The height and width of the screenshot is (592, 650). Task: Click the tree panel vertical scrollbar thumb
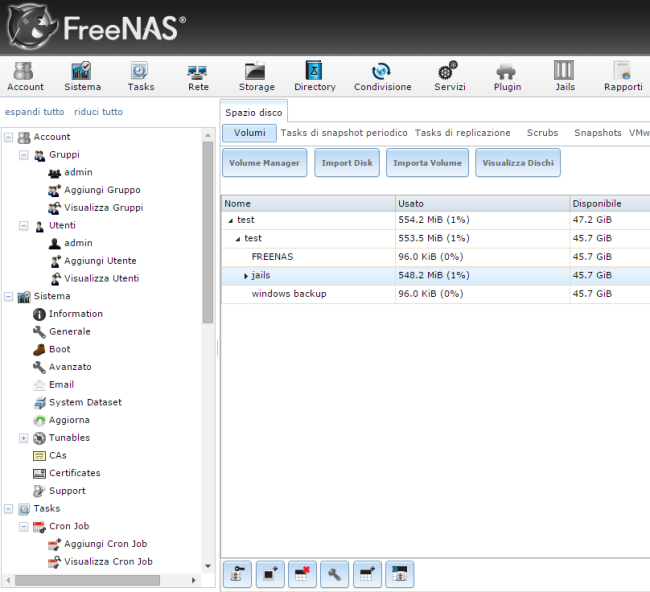[x=208, y=232]
